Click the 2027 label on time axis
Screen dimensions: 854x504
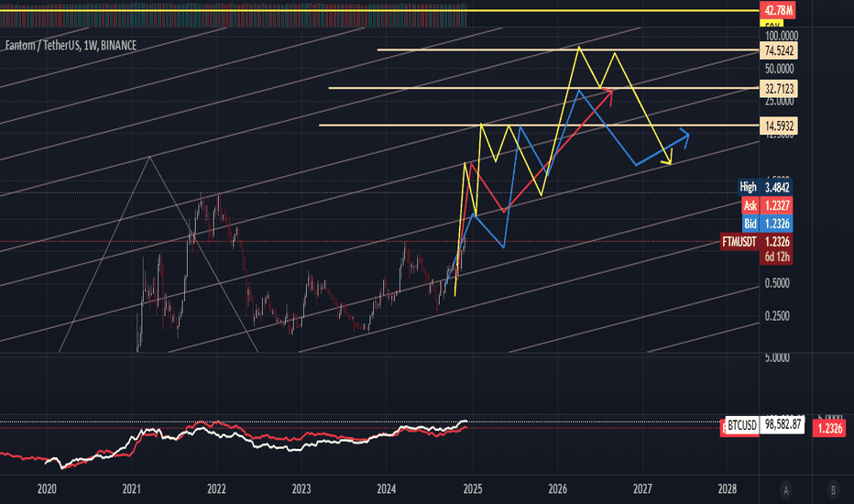pos(642,489)
